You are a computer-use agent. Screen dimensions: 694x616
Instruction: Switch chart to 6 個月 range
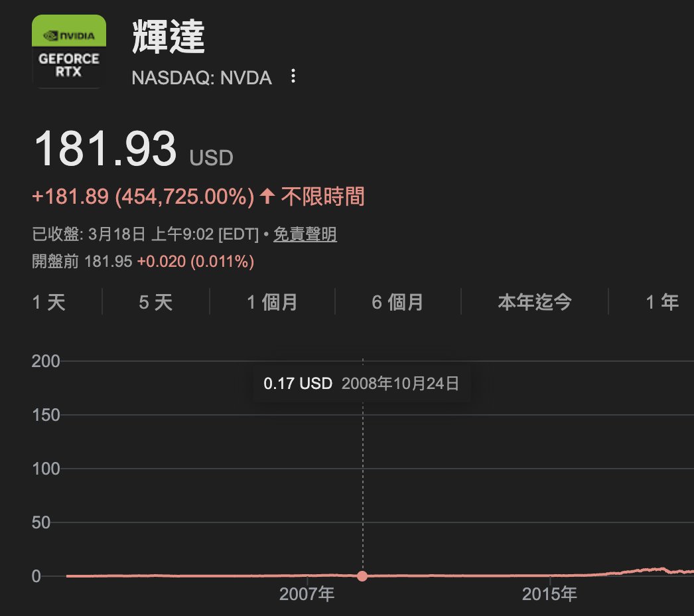click(x=397, y=303)
